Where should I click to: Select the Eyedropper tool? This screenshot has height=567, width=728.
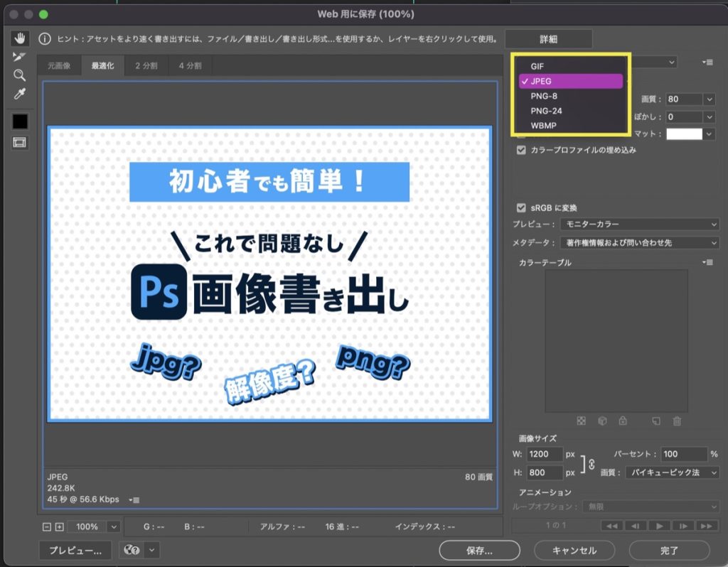[19, 94]
